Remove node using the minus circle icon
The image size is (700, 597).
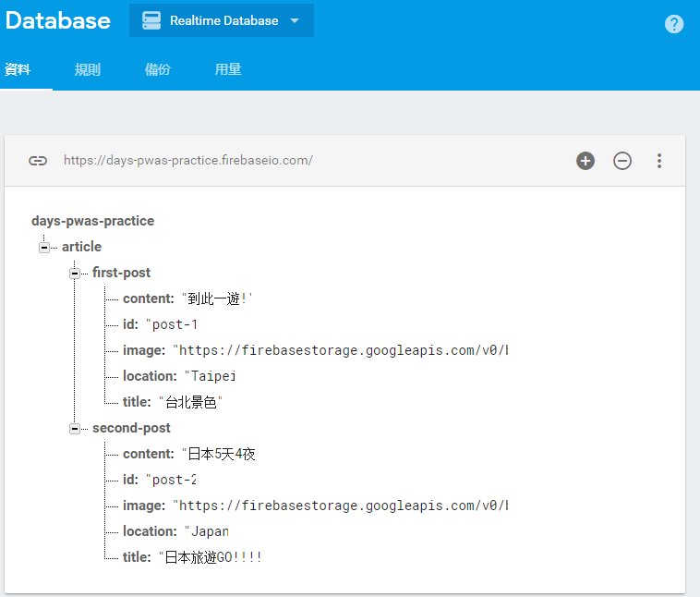(x=622, y=161)
